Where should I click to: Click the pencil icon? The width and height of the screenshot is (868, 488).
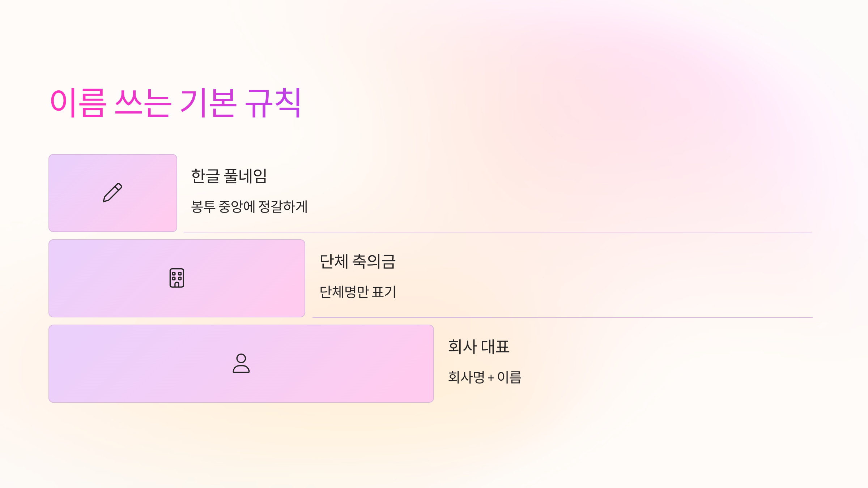coord(112,193)
